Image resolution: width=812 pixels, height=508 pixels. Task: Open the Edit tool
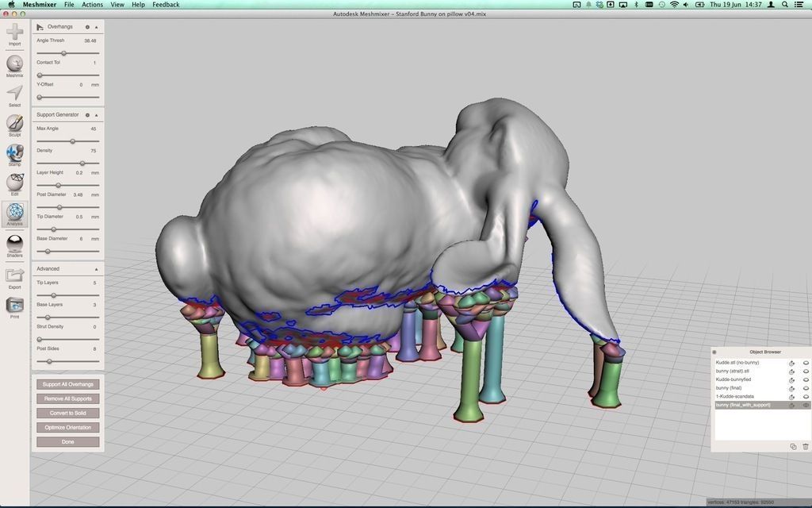(x=14, y=184)
